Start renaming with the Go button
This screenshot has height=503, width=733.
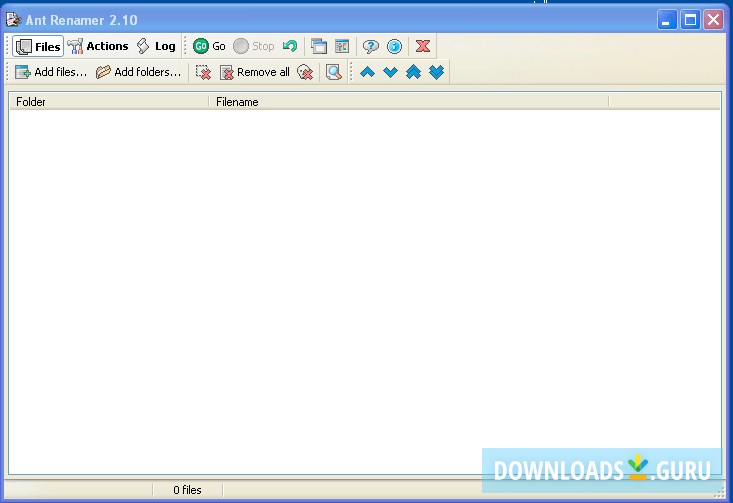pos(209,46)
